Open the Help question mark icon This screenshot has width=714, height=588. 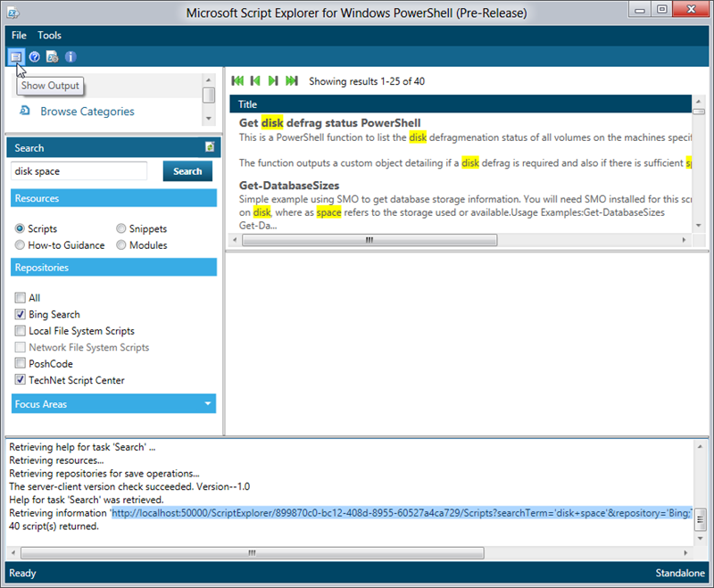pos(34,57)
